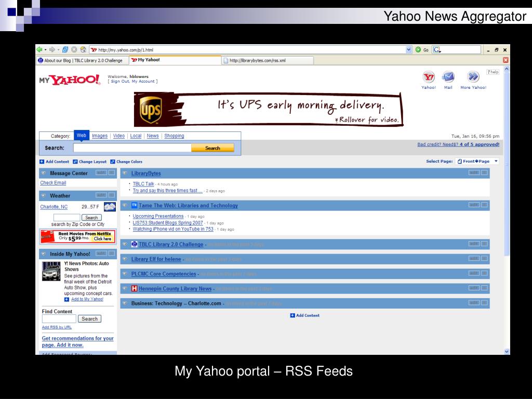532x399 pixels.
Task: Click the Tame The Web feed icon
Action: coord(135,205)
